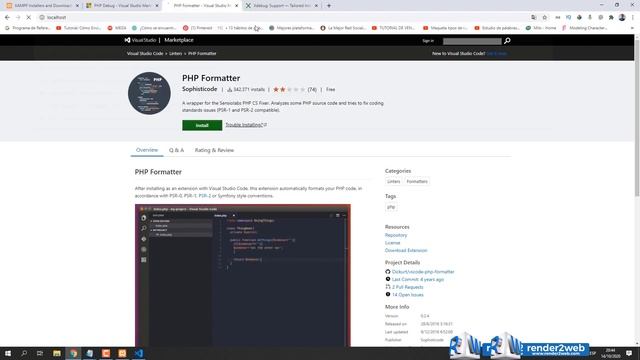Click the green Install button
This screenshot has width=640, height=360.
(202, 125)
